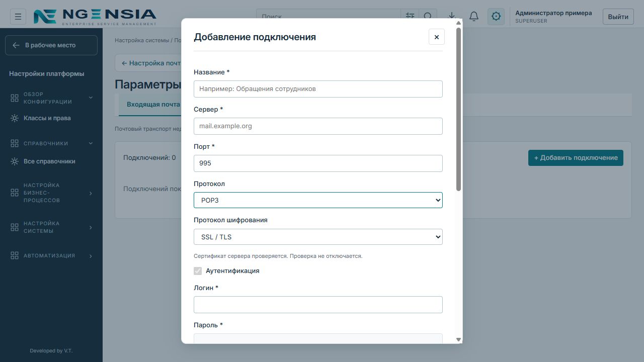The width and height of the screenshot is (644, 362).
Task: Go back via В рабочее место button
Action: [51, 45]
